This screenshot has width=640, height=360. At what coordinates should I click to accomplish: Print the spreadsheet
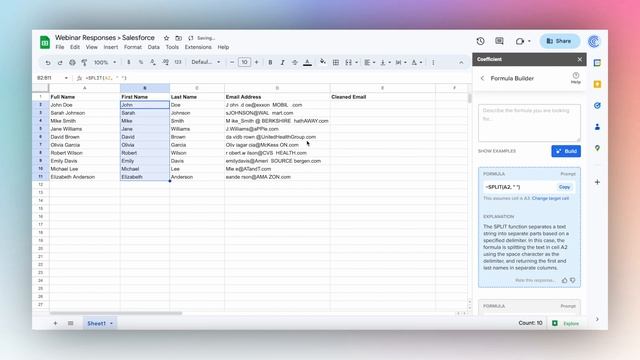[x=72, y=62]
